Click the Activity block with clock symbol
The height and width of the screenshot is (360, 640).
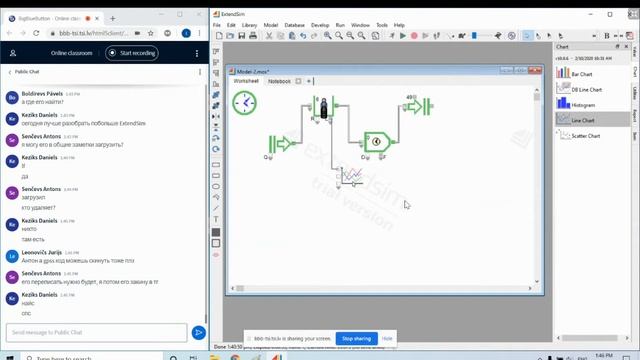coord(377,142)
